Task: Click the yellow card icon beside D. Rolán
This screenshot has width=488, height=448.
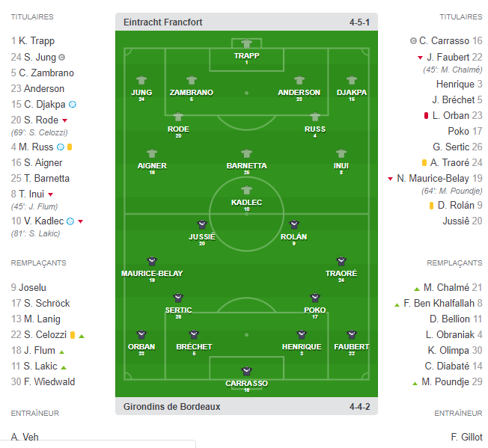Action: click(431, 205)
